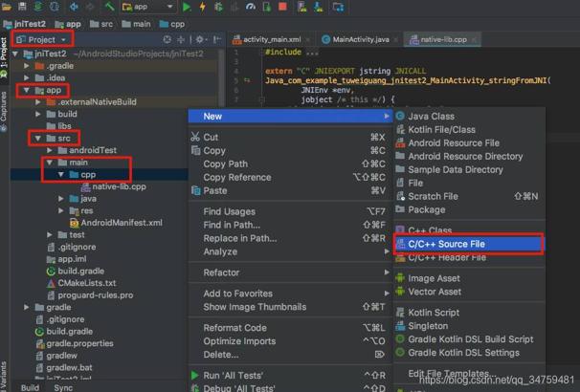The image size is (580, 392).
Task: Select Vector Asset in New submenu
Action: click(469, 292)
